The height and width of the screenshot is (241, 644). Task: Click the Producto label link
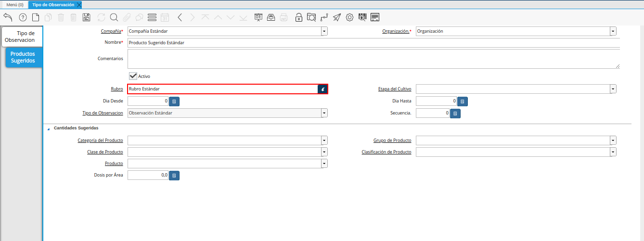point(114,164)
